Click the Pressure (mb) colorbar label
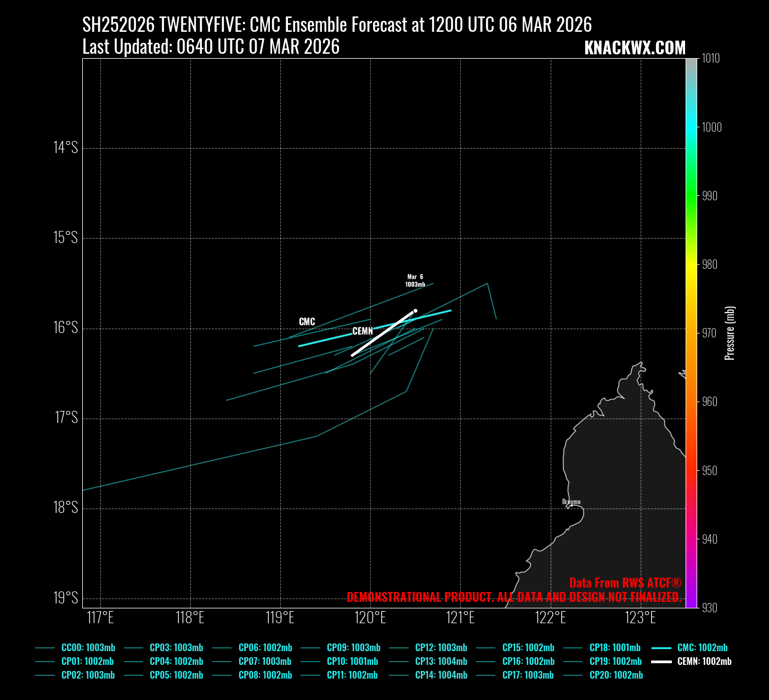Viewport: 769px width, 700px height. [730, 333]
